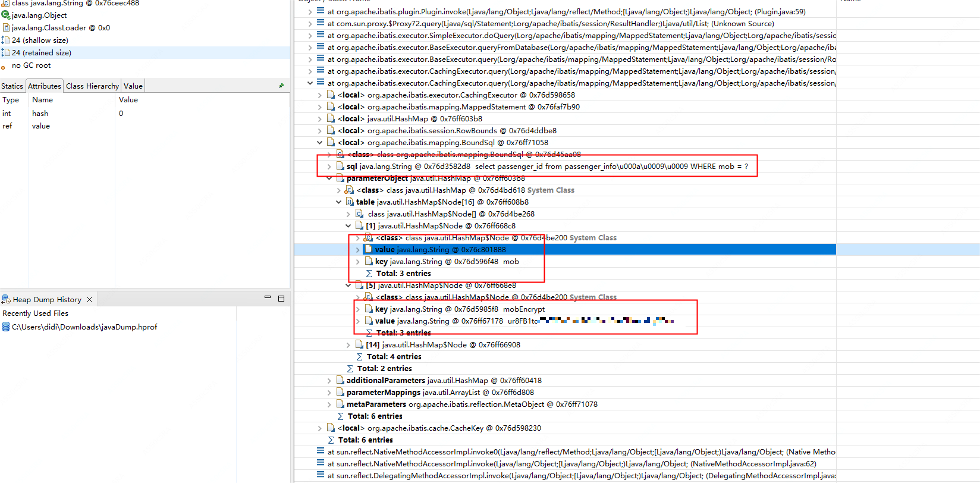This screenshot has width=980, height=483.
Task: Click the javaDump.hprof database icon
Action: (x=6, y=327)
